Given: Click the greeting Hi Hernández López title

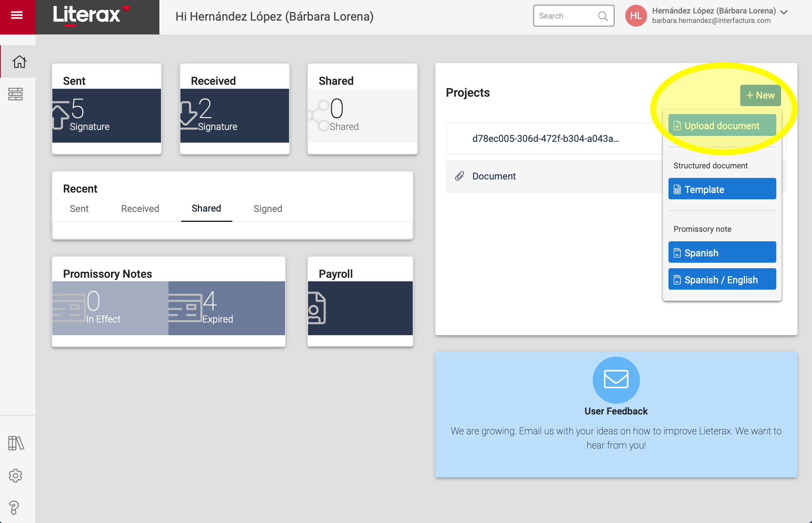Looking at the screenshot, I should click(274, 17).
